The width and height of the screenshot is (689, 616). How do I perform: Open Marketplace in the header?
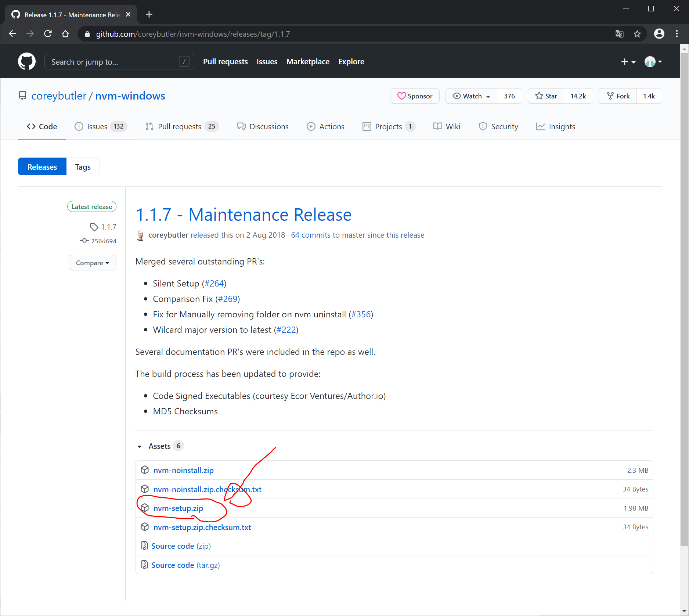pos(308,62)
